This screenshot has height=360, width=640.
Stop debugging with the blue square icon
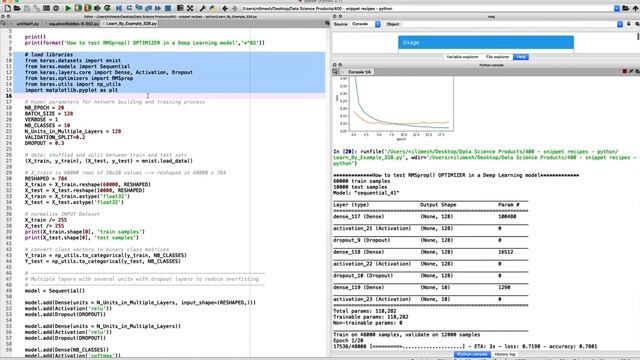pos(168,8)
